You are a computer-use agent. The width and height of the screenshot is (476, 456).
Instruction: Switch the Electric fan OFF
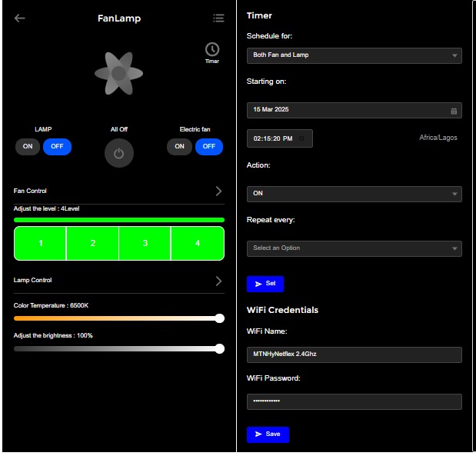tap(209, 146)
